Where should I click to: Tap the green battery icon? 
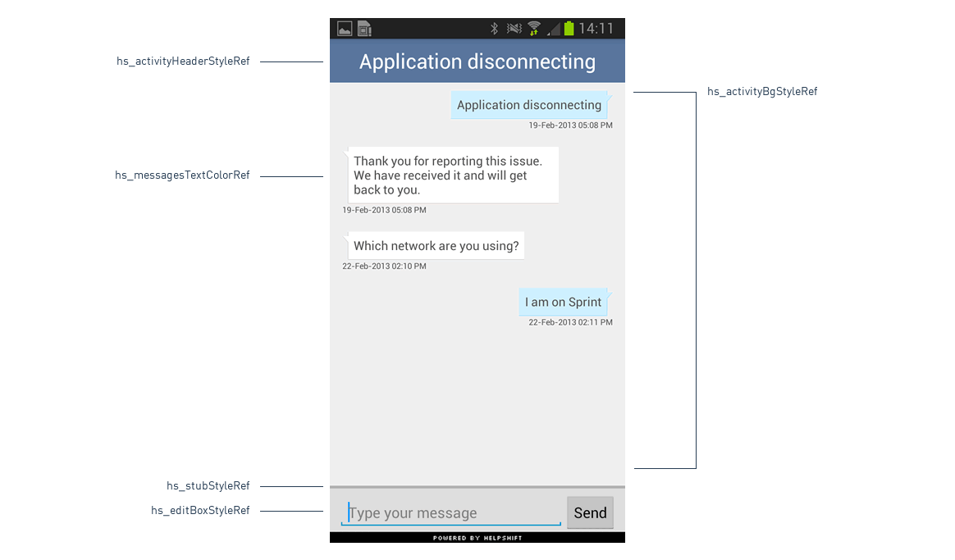coord(569,29)
